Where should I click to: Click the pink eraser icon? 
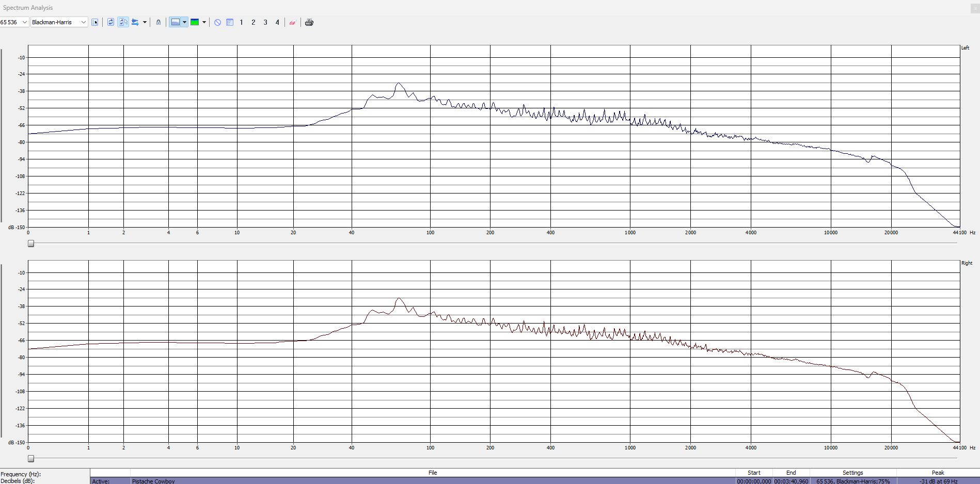coord(292,22)
